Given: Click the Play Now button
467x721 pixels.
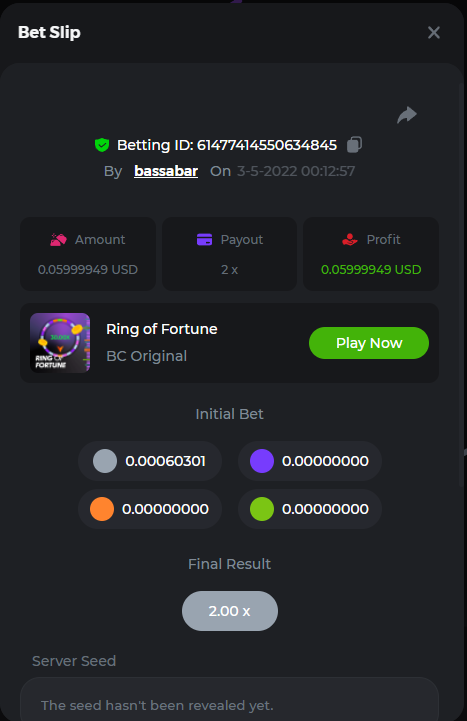Looking at the screenshot, I should click(369, 343).
